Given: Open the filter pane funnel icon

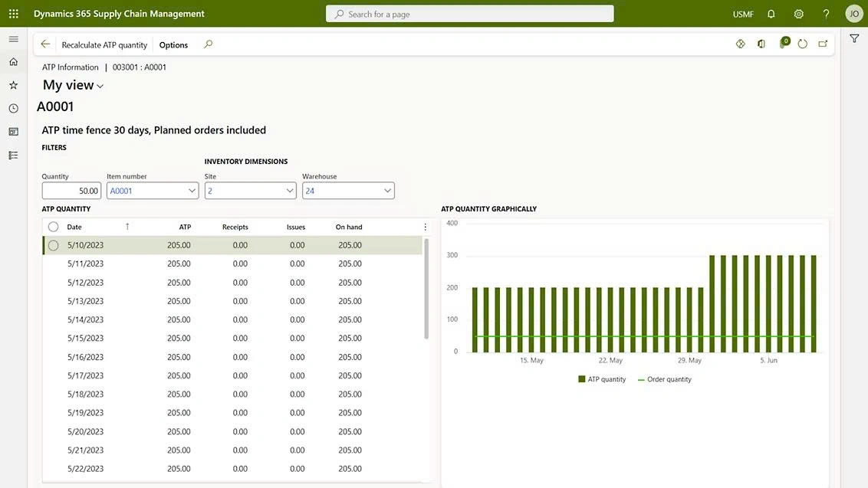Looking at the screenshot, I should (x=854, y=38).
